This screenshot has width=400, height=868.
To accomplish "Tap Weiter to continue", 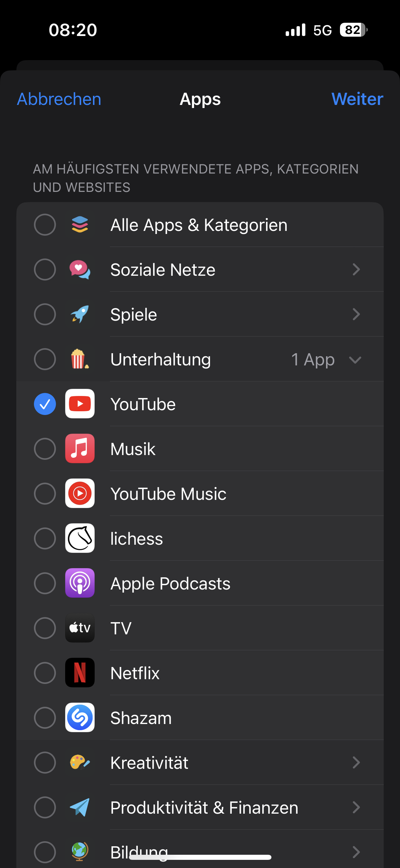I will pyautogui.click(x=357, y=99).
